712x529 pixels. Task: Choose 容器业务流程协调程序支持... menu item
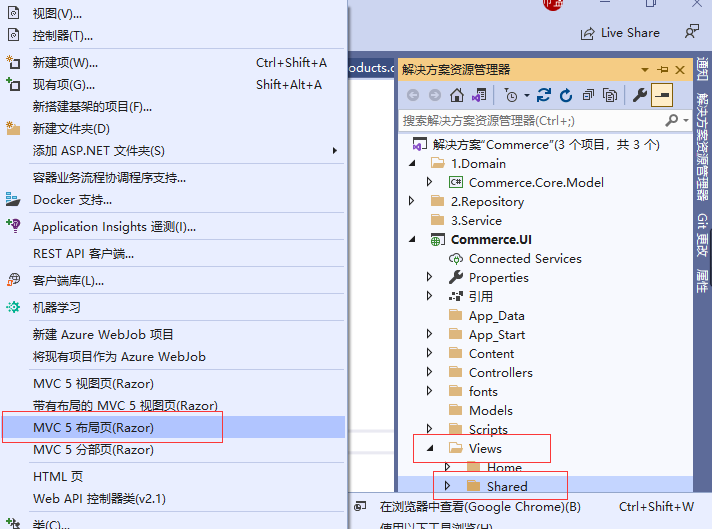173,178
